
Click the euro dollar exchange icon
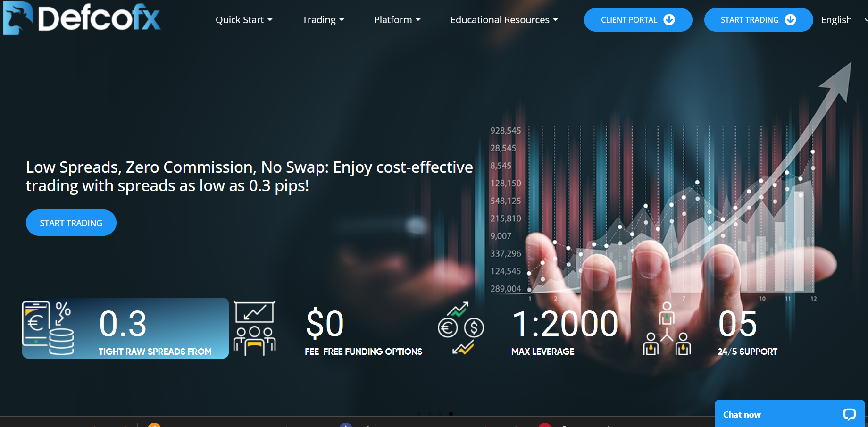461,328
